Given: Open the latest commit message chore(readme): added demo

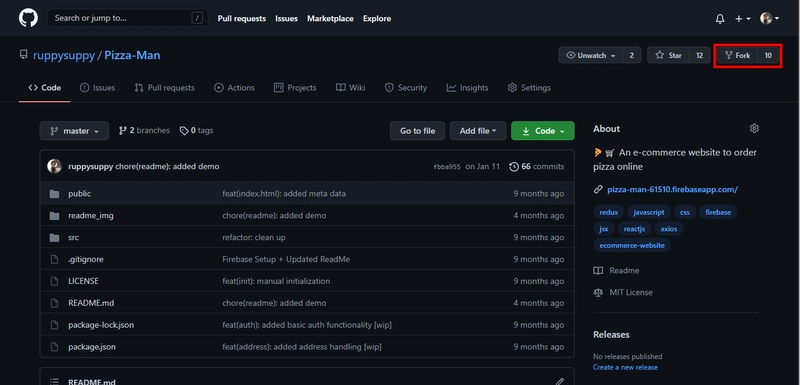Looking at the screenshot, I should (x=167, y=166).
